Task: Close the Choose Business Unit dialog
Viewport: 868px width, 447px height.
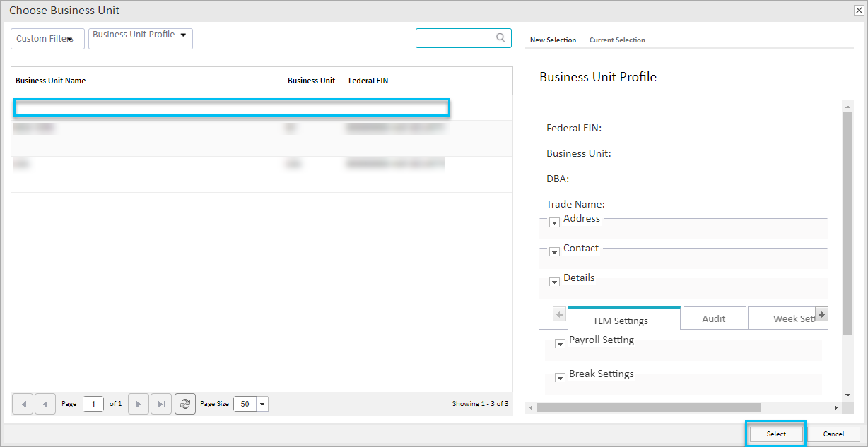Action: [859, 10]
